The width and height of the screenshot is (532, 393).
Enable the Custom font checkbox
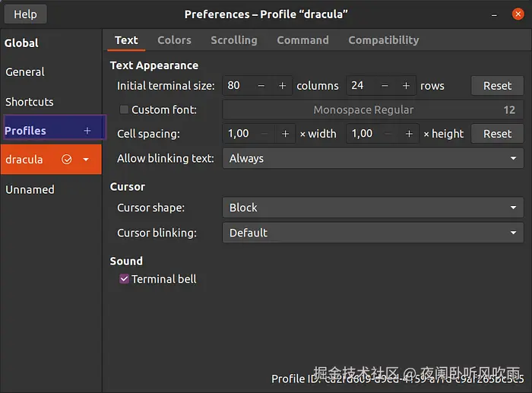[x=125, y=109]
